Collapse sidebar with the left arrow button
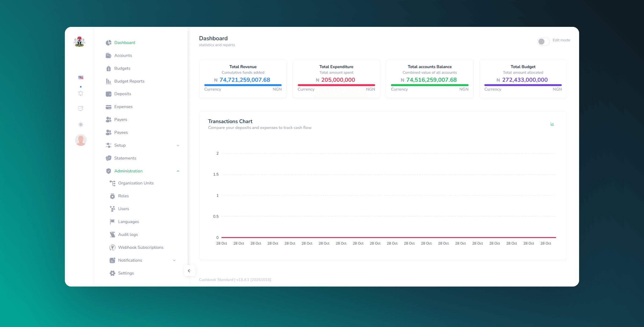This screenshot has height=327, width=644. tap(189, 271)
